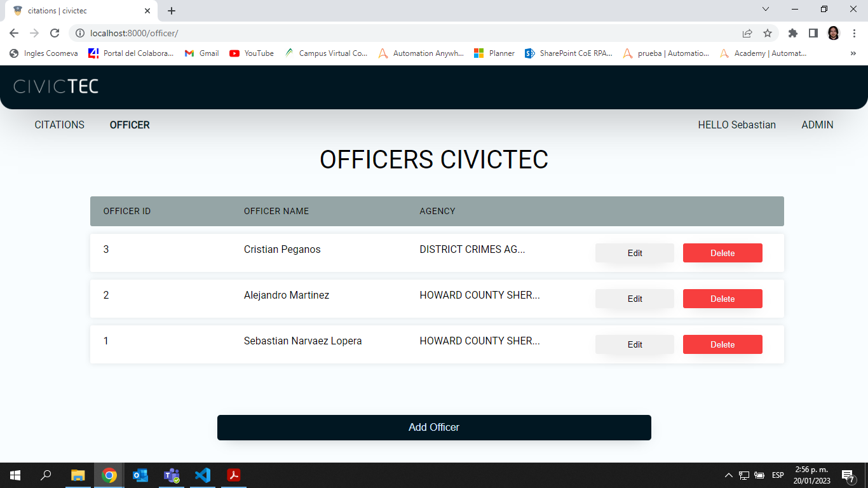Open the Ingles Coomeva bookmark

(44, 53)
